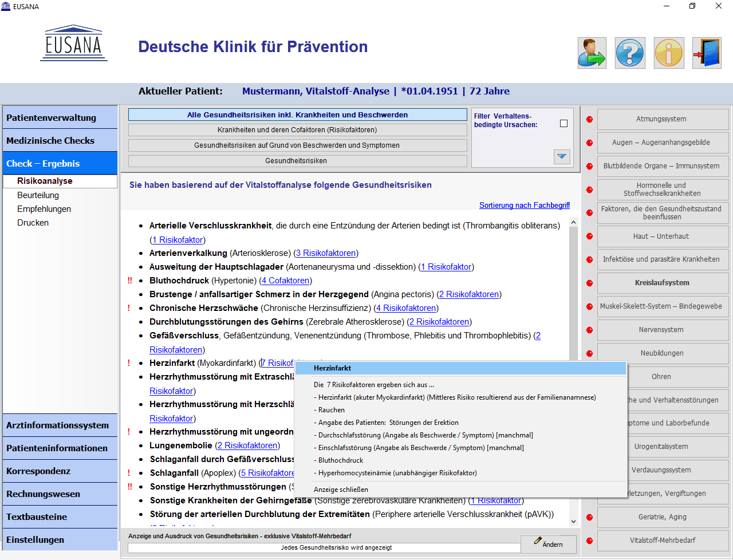
Task: Click the Kreislaufsystem category button
Action: point(663,283)
